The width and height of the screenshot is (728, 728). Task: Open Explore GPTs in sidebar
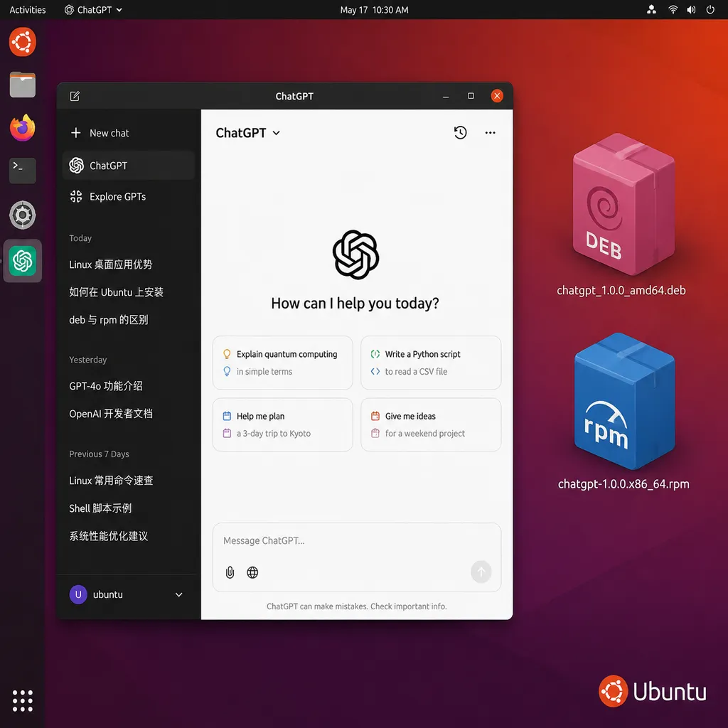click(108, 196)
